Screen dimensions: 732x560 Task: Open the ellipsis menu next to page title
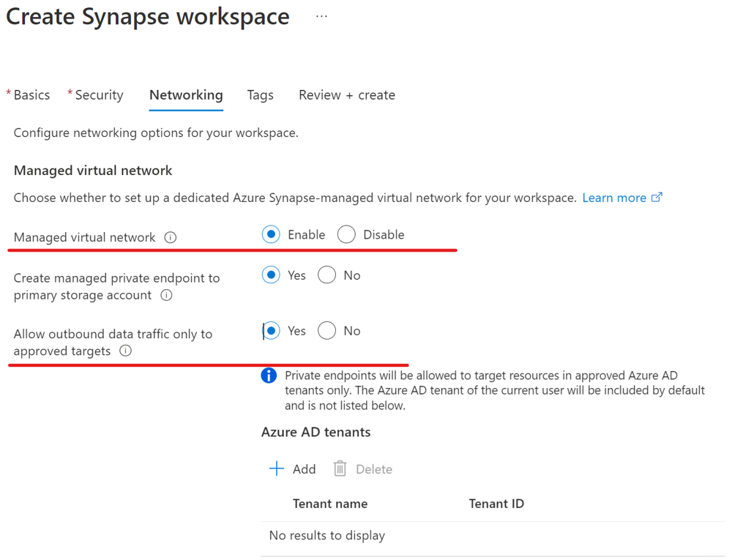pos(321,16)
